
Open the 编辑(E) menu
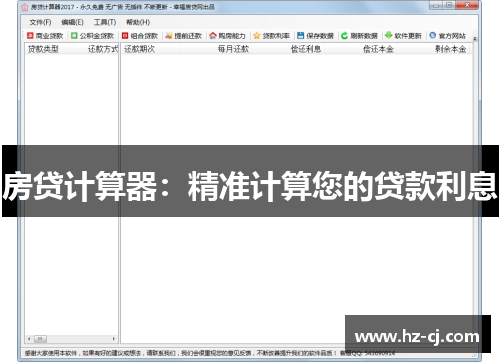click(72, 22)
